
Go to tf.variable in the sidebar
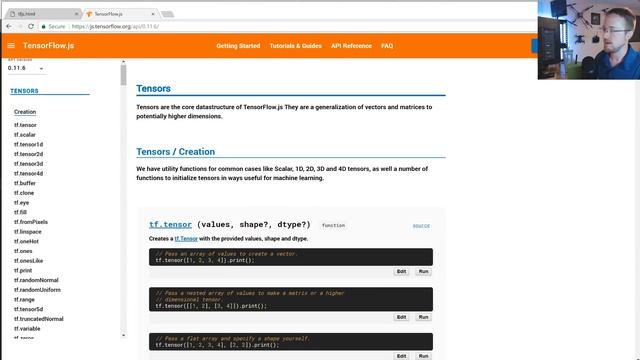point(27,329)
